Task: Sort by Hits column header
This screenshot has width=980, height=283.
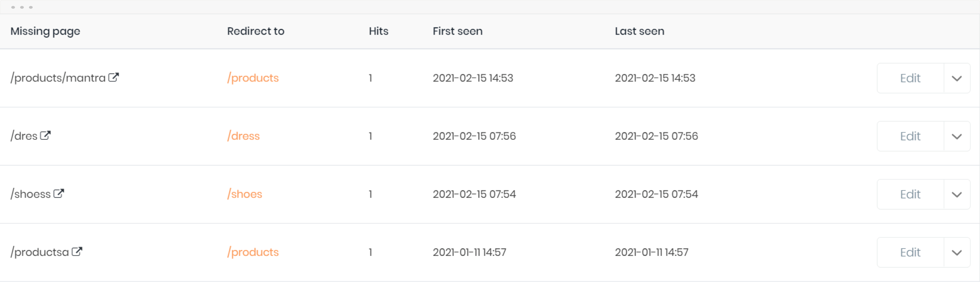Action: coord(379,31)
